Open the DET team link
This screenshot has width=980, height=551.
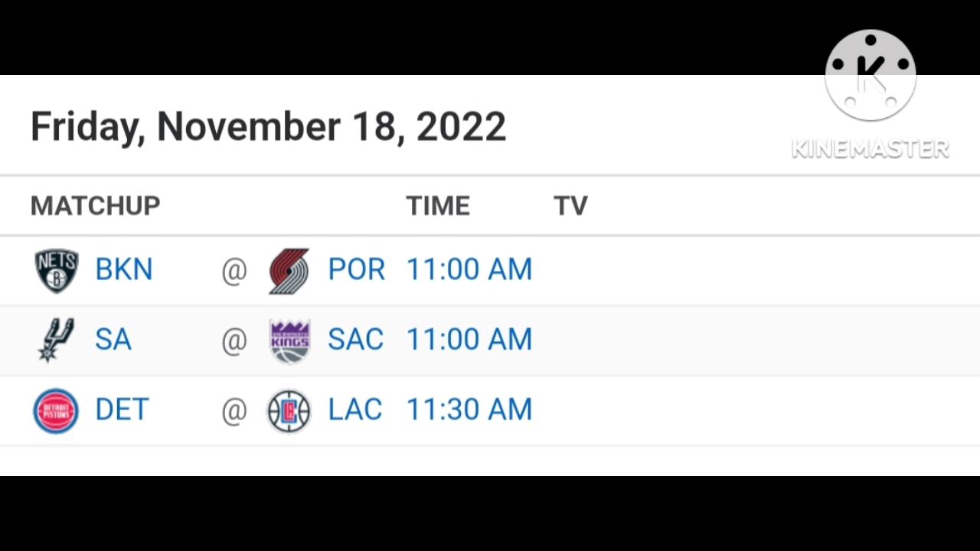(122, 410)
